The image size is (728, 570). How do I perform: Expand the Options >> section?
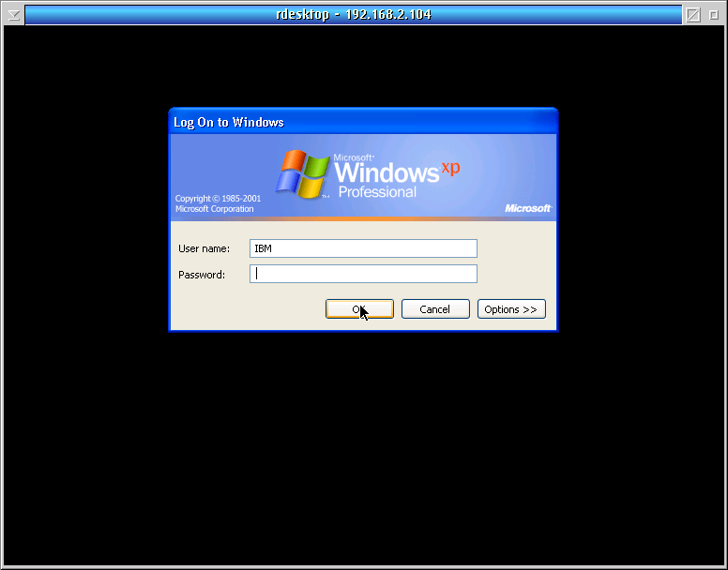pyautogui.click(x=511, y=308)
